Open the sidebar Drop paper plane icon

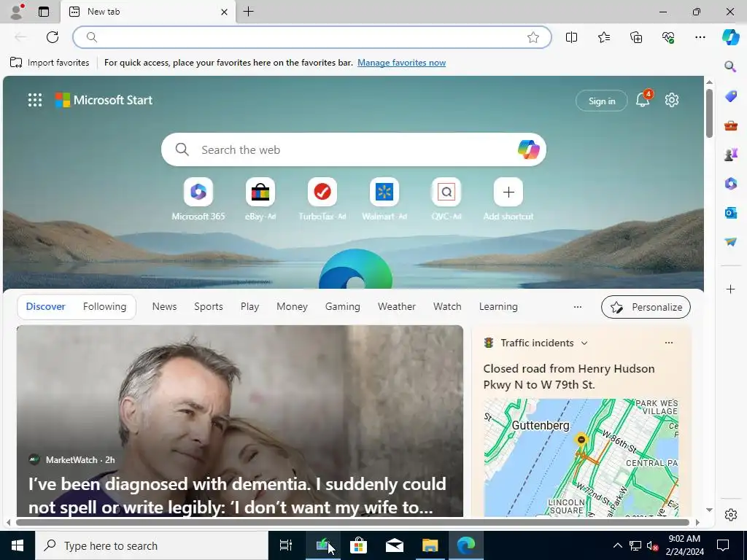point(731,242)
